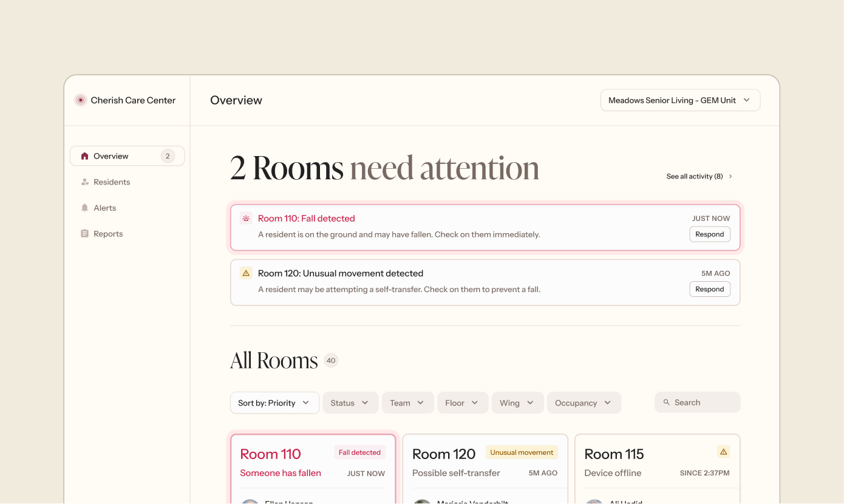The width and height of the screenshot is (844, 504).
Task: Expand the Status filter
Action: (x=350, y=403)
